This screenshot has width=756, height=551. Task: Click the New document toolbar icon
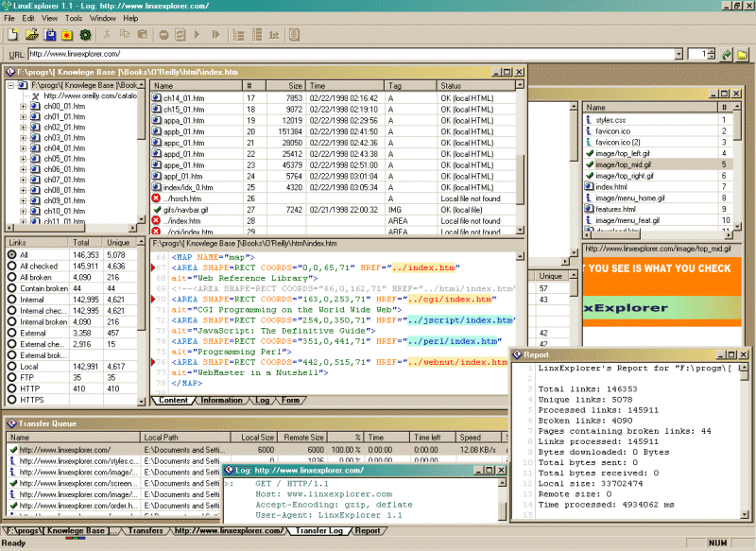12,35
